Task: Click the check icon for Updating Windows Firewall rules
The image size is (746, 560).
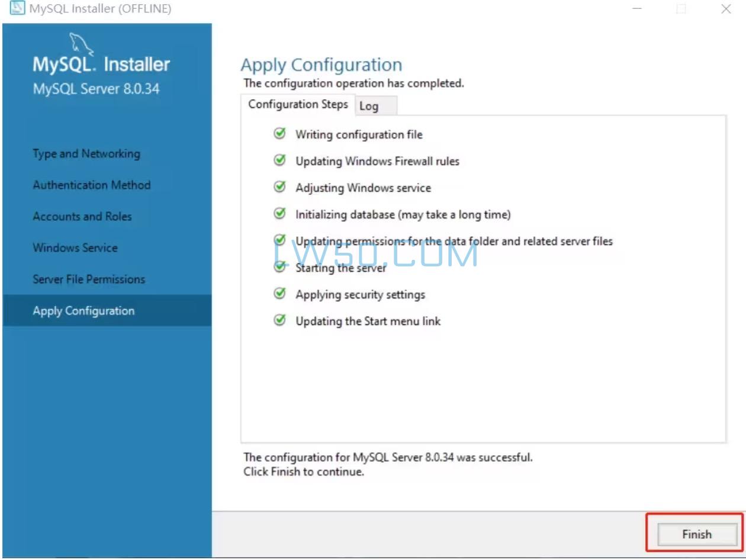Action: point(279,161)
